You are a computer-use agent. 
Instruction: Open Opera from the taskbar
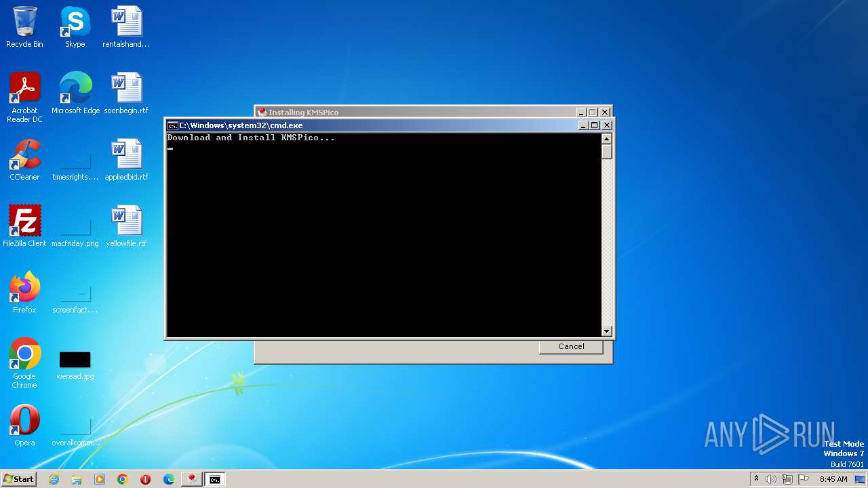[x=146, y=479]
